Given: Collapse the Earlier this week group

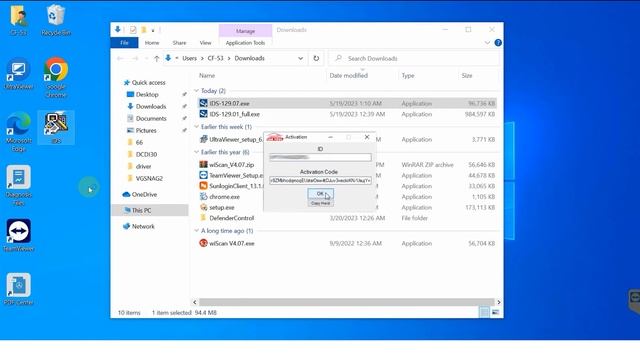Looking at the screenshot, I should [x=196, y=127].
